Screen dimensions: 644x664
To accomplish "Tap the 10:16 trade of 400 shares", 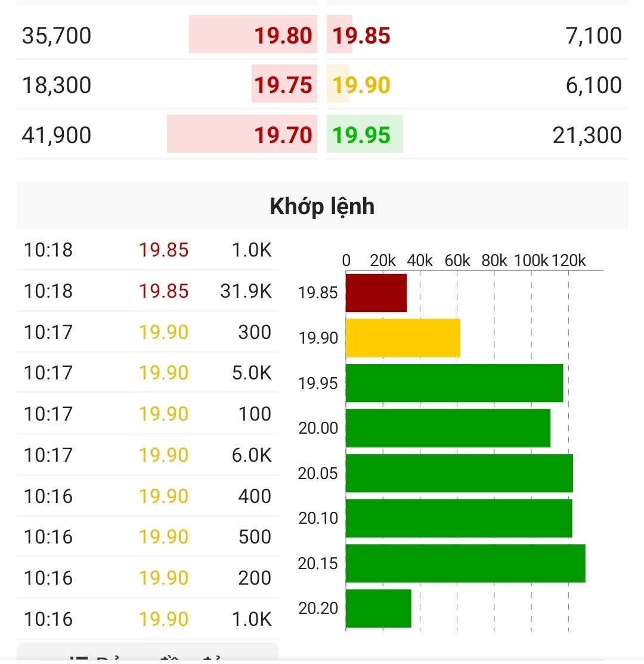I will coord(147,496).
